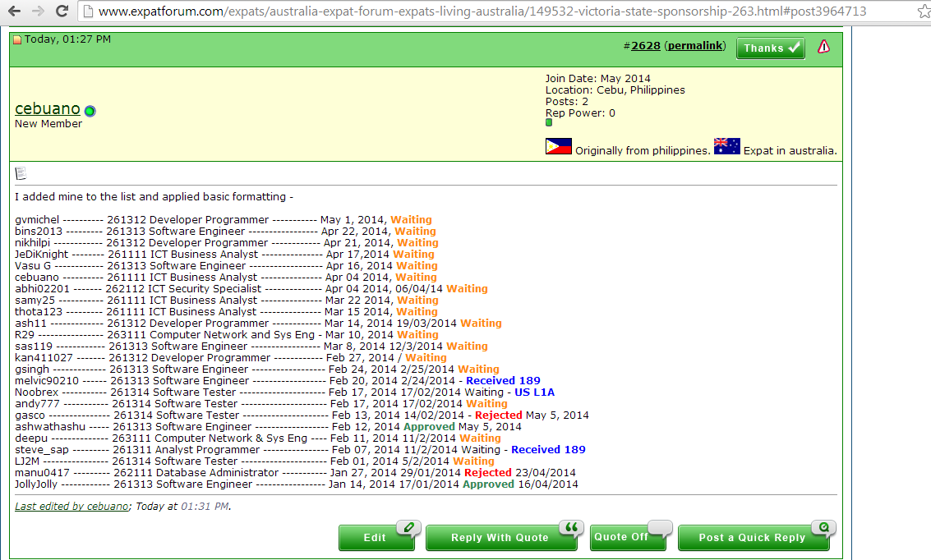Click the 'Last edited by cebuano' link
This screenshot has height=560, width=931.
(71, 506)
